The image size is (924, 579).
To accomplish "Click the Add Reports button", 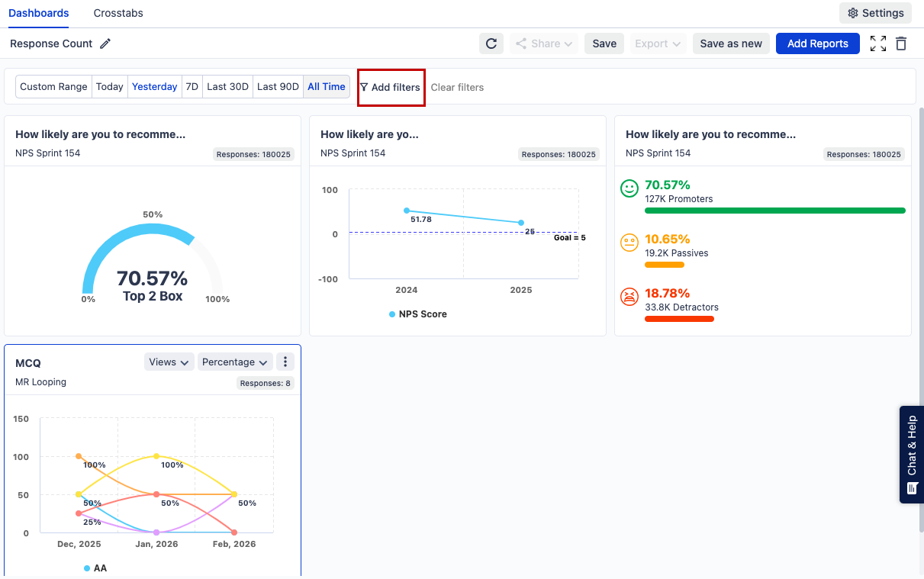I will (x=817, y=43).
